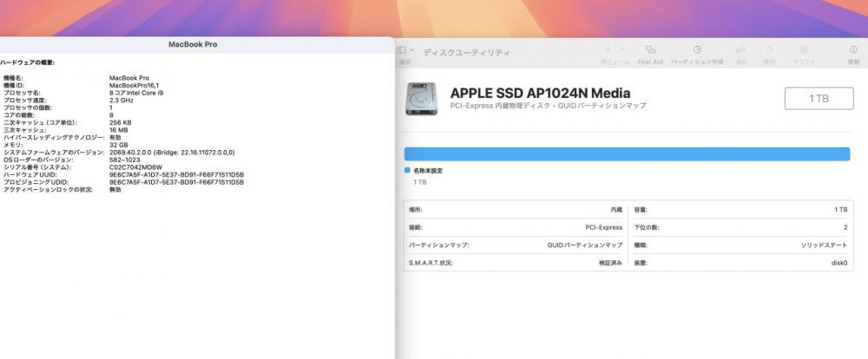Click the ハードウェアの概要 heading
The image size is (868, 359).
tap(27, 63)
